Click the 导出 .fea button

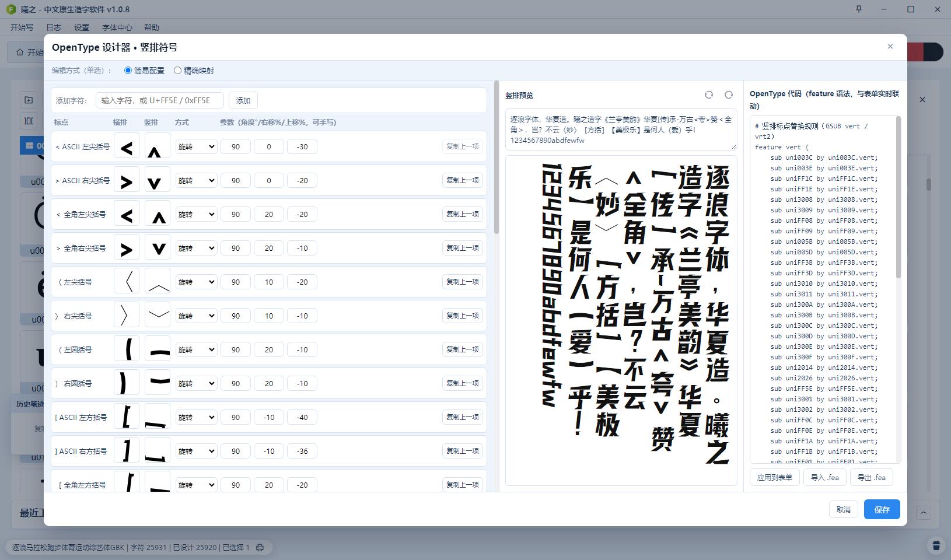[x=872, y=477]
